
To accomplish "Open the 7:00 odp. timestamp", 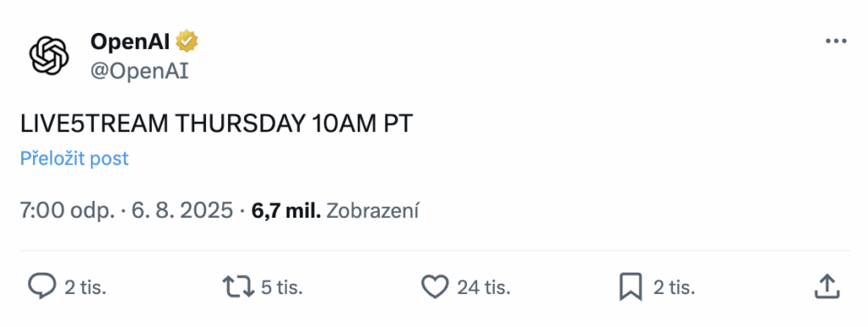I will point(68,211).
